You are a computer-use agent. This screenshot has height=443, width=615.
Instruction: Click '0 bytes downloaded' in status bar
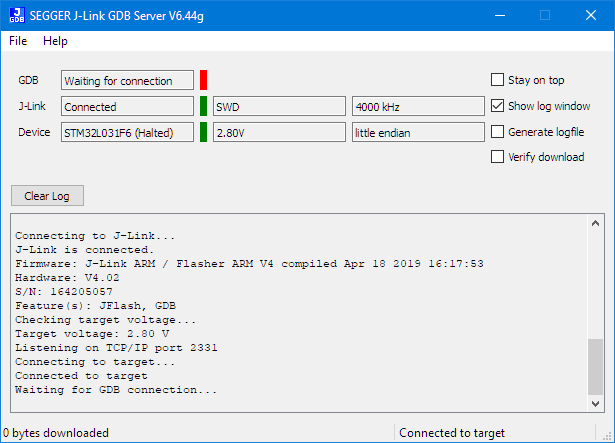coord(56,433)
